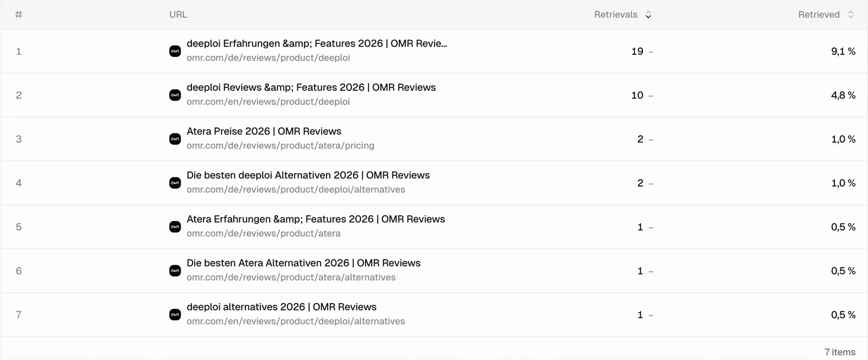Open omr.com/de/reviews/product/atera/pricing URL
The height and width of the screenshot is (360, 868).
[x=280, y=146]
